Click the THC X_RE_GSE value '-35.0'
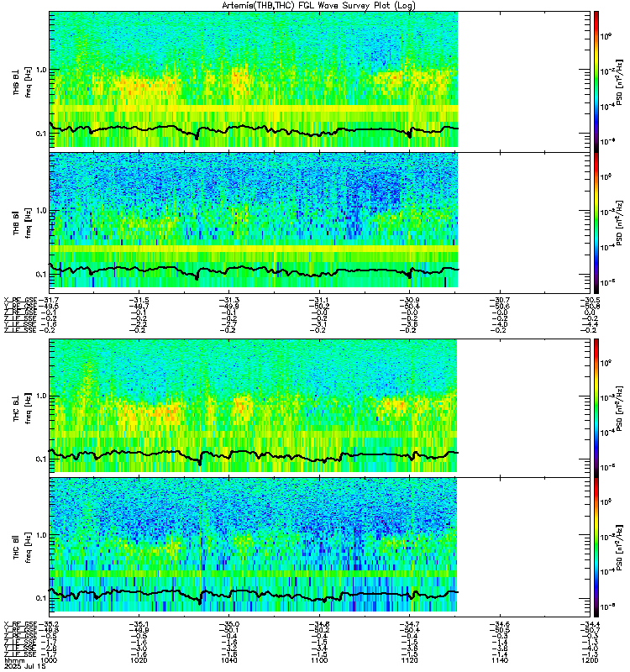630x672 pixels. 228,624
